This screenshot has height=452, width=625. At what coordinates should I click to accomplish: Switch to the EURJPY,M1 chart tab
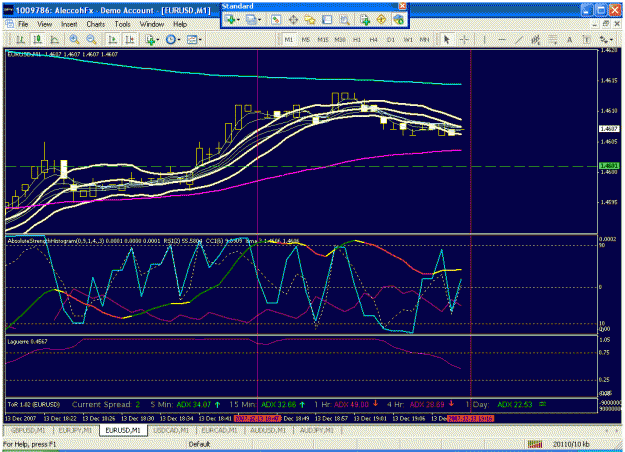tap(75, 430)
